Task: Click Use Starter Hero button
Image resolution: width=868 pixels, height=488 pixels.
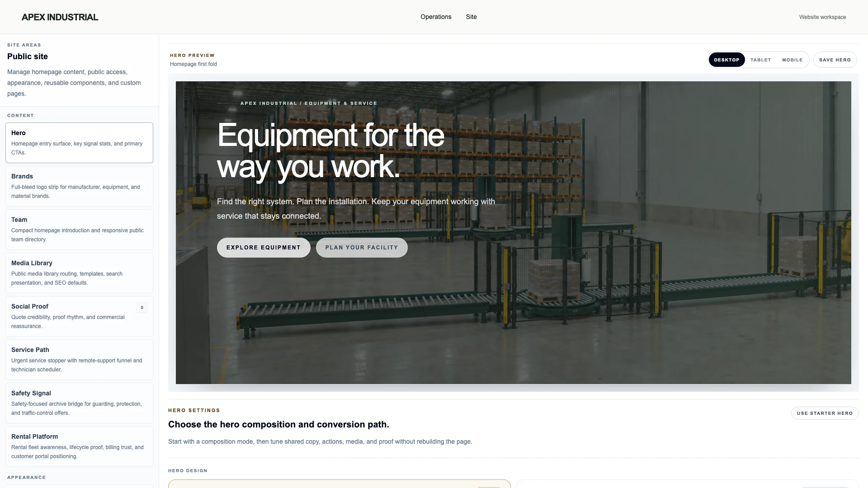Action: 825,413
